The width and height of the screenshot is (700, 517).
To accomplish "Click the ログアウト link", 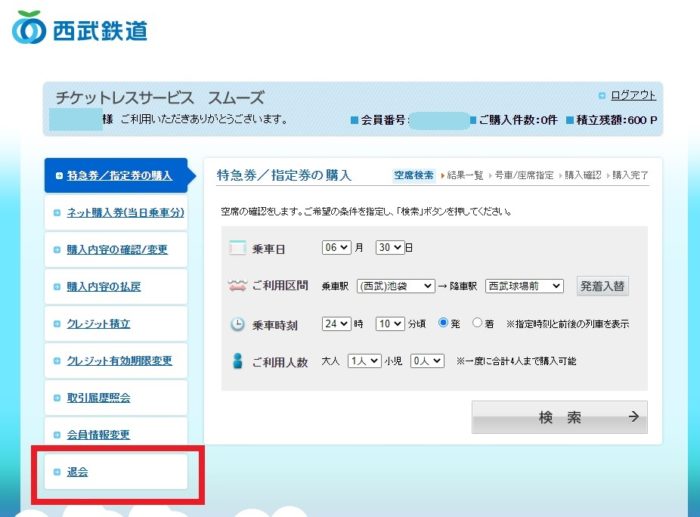I will (x=633, y=96).
